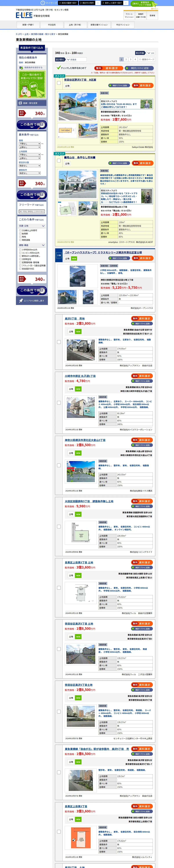Click the E-LIFE logo
The image size is (174, 868).
[x=24, y=15]
